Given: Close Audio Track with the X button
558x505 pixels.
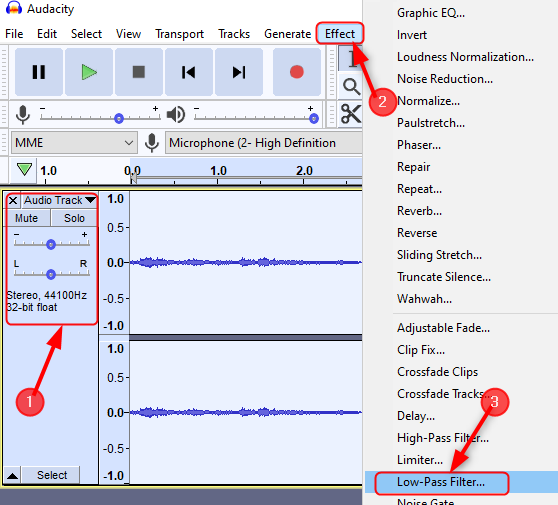Looking at the screenshot, I should click(13, 201).
